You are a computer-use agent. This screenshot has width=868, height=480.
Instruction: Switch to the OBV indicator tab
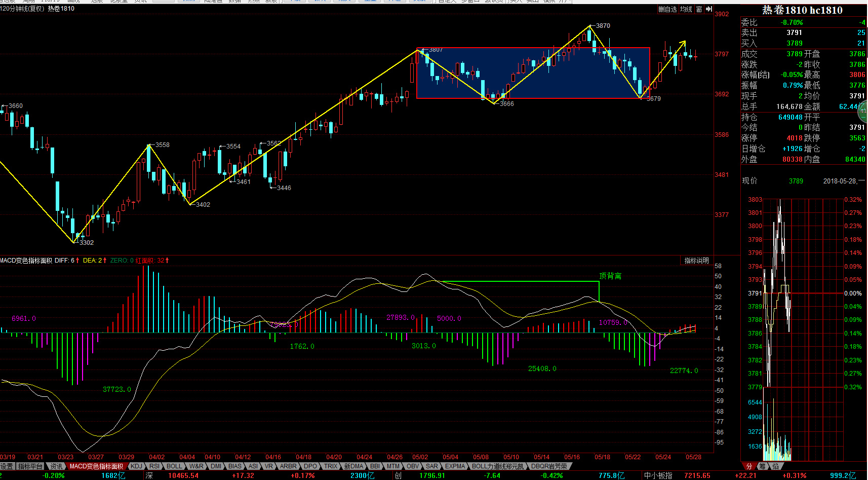tap(413, 466)
